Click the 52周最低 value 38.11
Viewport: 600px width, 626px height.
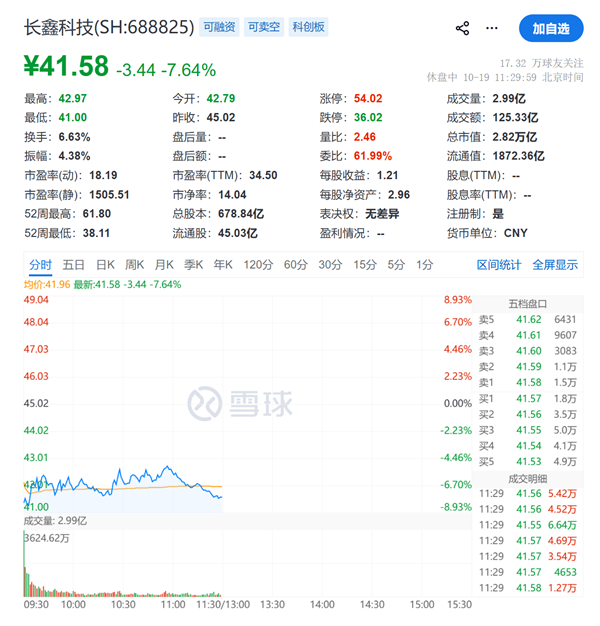click(96, 233)
